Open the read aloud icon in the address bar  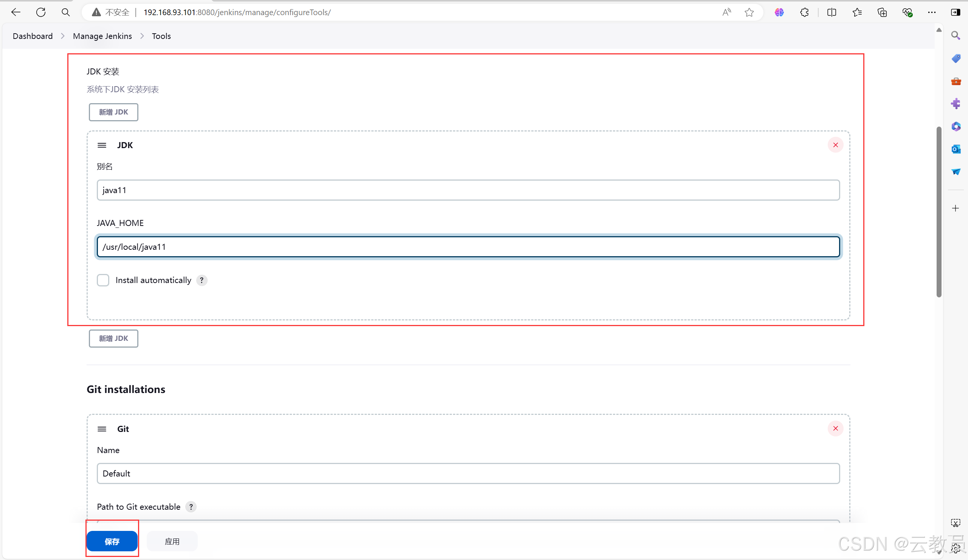pyautogui.click(x=726, y=12)
